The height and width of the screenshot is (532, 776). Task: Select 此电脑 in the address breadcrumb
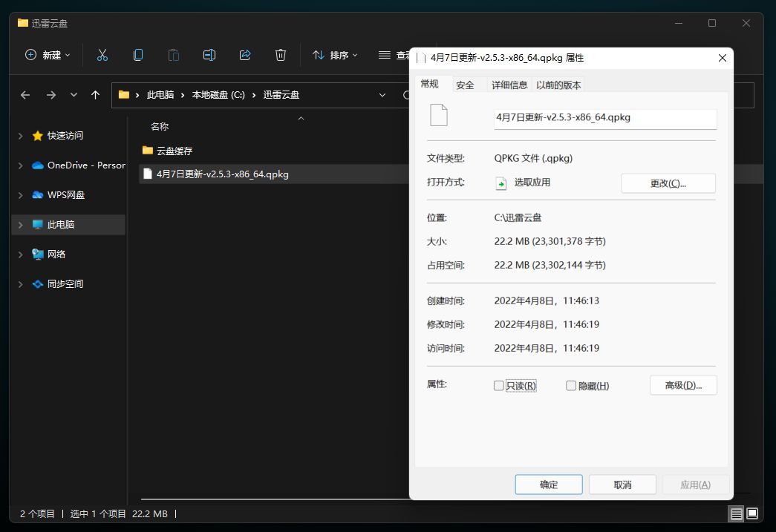[160, 95]
